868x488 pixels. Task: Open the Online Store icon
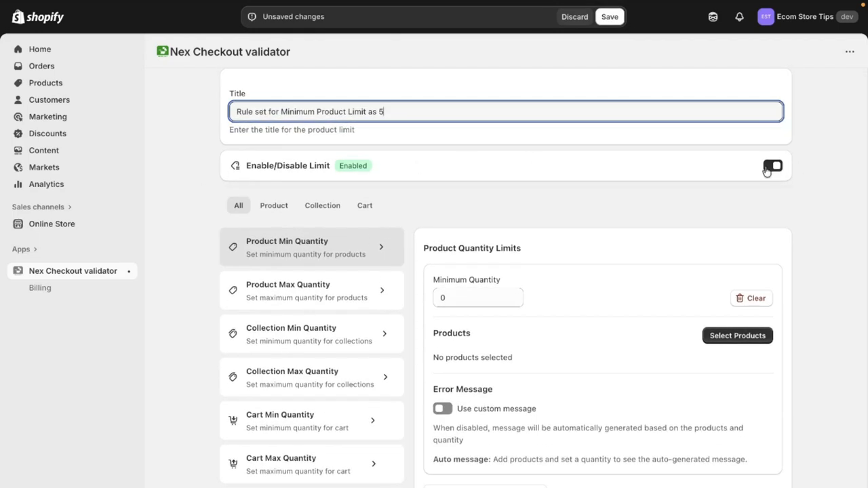click(18, 224)
